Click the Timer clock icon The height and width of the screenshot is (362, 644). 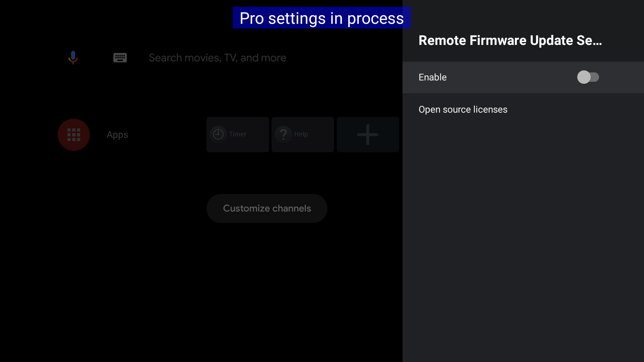pos(218,134)
